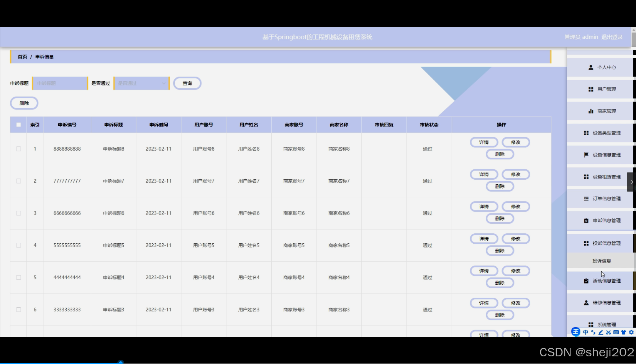Viewport: 636px width, 364px height.
Task: Click the 申诉标题 search input field
Action: click(x=60, y=83)
